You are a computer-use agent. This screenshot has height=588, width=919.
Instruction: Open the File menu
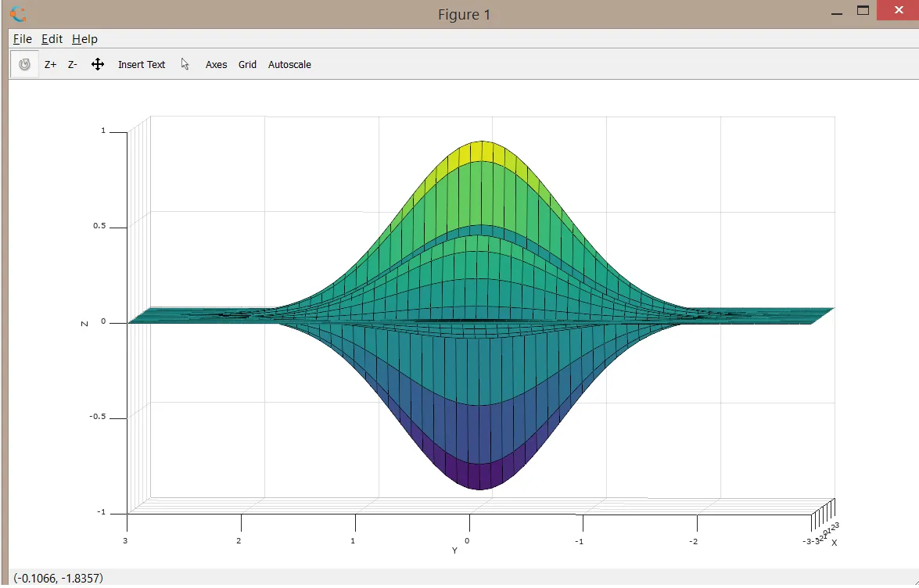pyautogui.click(x=22, y=39)
